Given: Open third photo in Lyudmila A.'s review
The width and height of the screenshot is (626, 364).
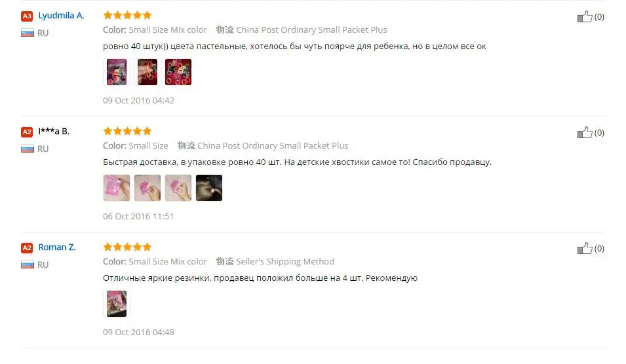Looking at the screenshot, I should point(178,72).
